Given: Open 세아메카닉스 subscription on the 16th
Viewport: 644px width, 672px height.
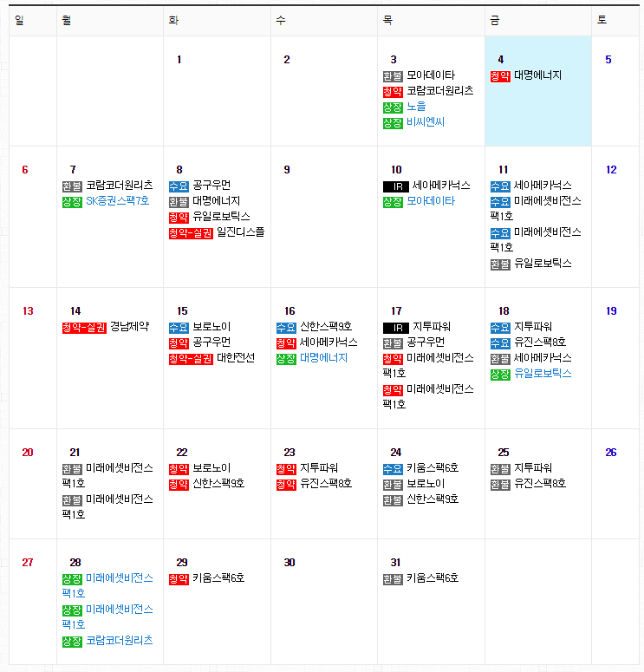Looking at the screenshot, I should (329, 342).
